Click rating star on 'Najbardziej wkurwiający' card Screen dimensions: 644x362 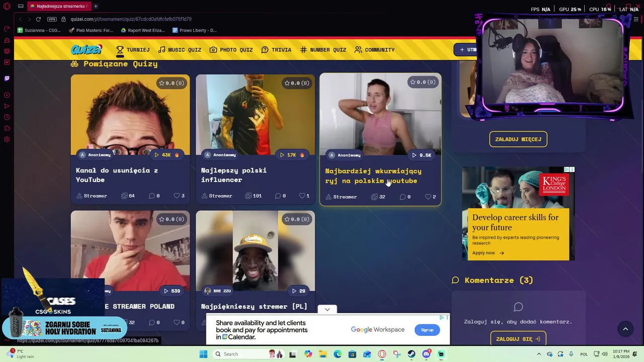coord(413,82)
